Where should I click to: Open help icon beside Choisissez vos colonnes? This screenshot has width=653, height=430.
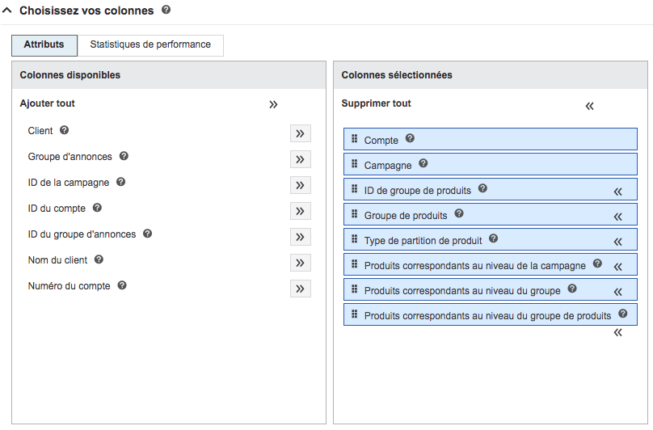click(x=166, y=10)
